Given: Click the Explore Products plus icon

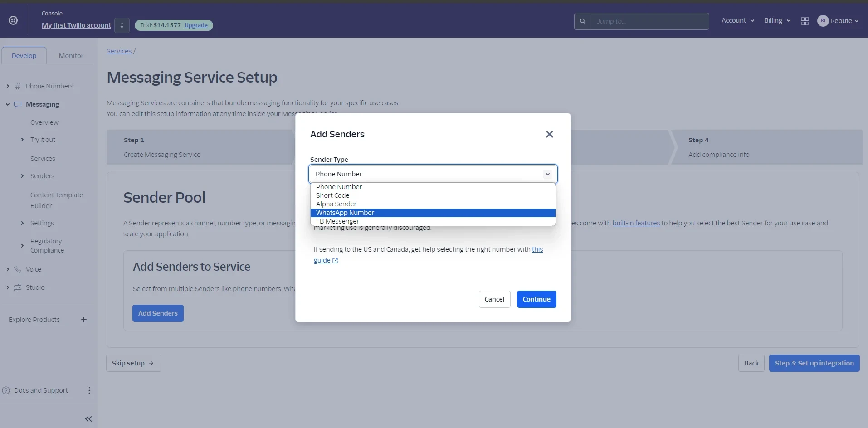Looking at the screenshot, I should pyautogui.click(x=84, y=320).
